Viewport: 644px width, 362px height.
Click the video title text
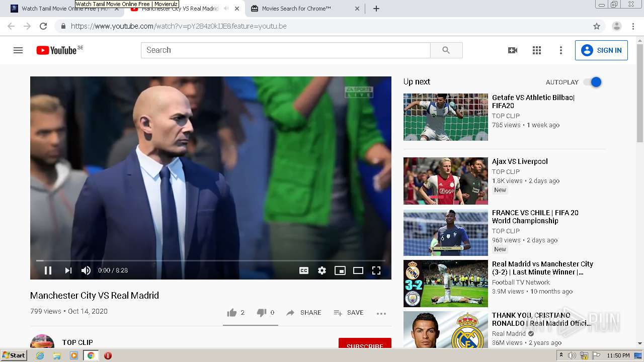[x=95, y=296]
